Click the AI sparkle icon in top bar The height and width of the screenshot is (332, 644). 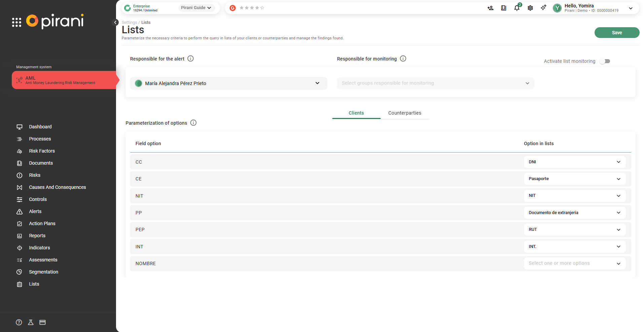click(543, 8)
